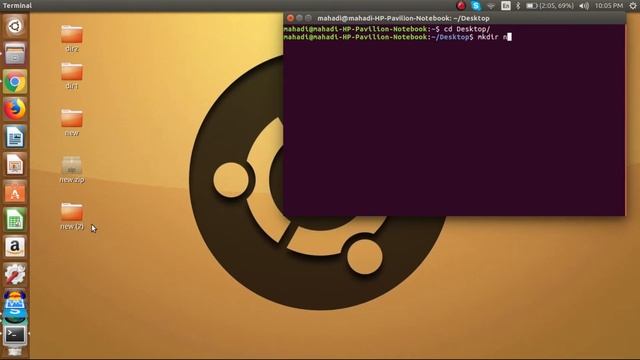Viewport: 640px width, 360px height.
Task: Open the Wi-Fi network indicator menu
Action: (491, 6)
